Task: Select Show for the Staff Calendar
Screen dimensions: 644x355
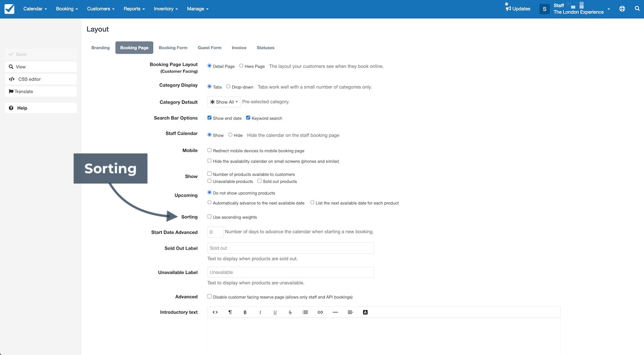Action: [209, 135]
